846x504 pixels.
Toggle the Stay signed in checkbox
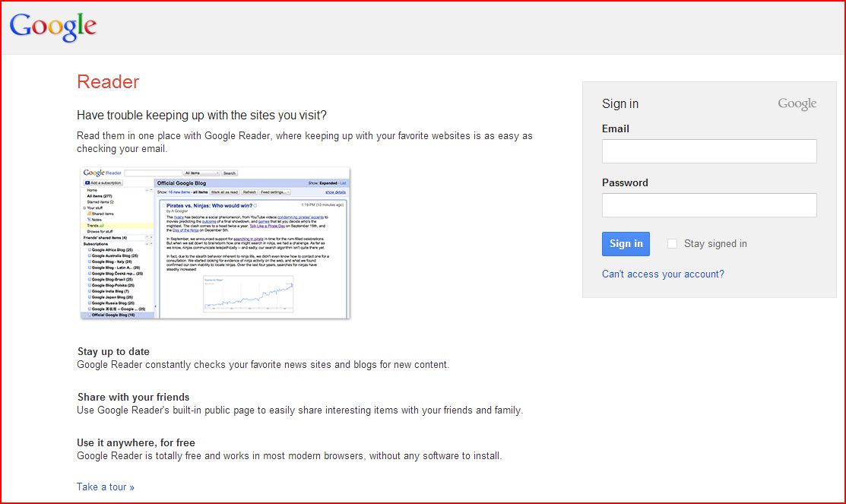point(672,243)
